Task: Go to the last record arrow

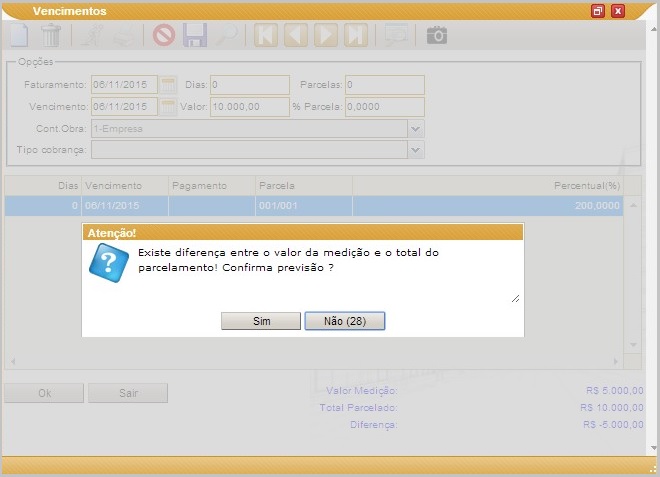Action: click(356, 35)
